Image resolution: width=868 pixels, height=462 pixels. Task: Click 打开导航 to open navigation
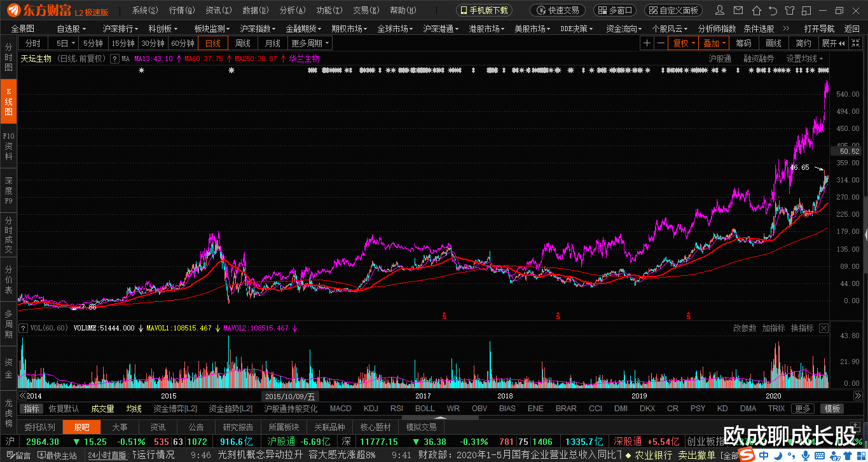pyautogui.click(x=819, y=29)
